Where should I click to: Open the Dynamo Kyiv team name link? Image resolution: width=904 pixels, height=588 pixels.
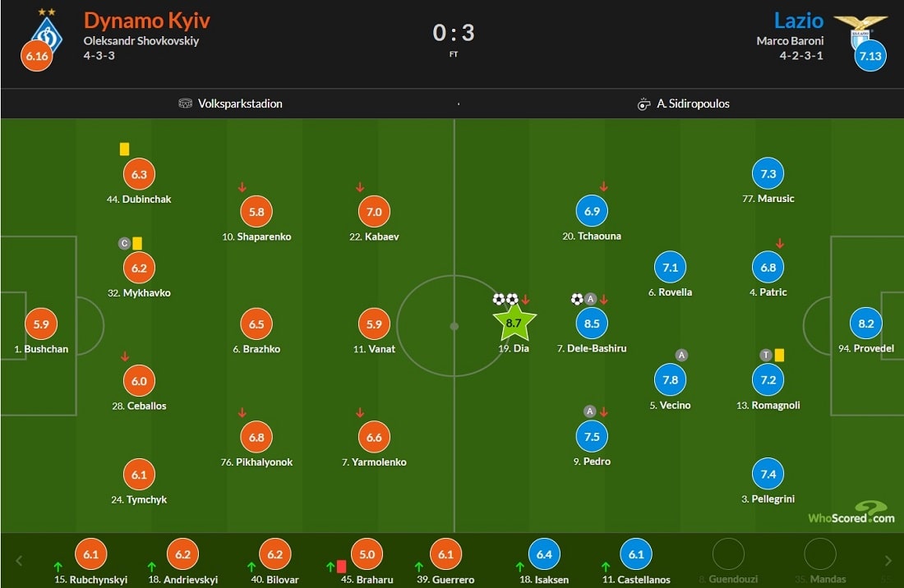coord(146,21)
